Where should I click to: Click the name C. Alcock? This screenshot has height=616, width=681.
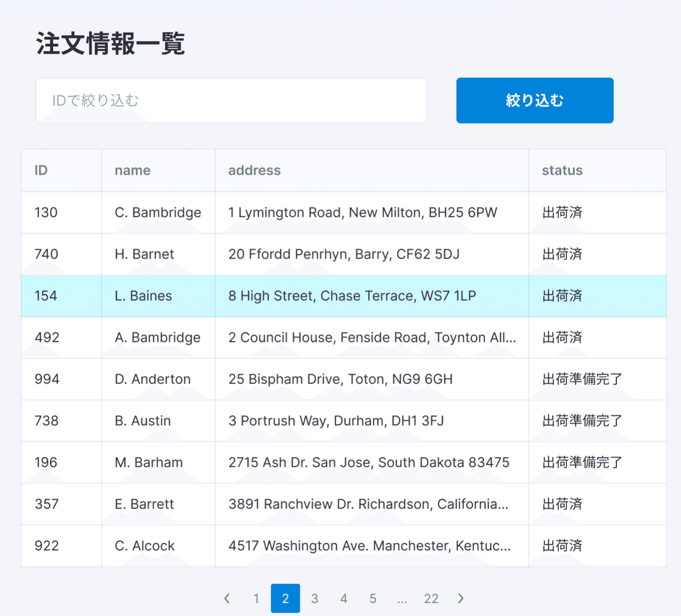click(x=145, y=546)
